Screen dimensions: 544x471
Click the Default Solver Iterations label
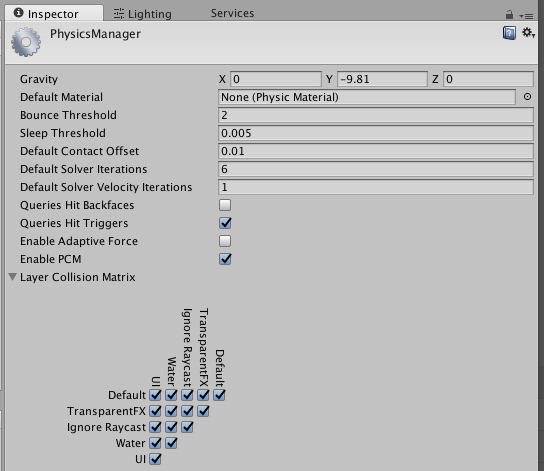click(84, 169)
